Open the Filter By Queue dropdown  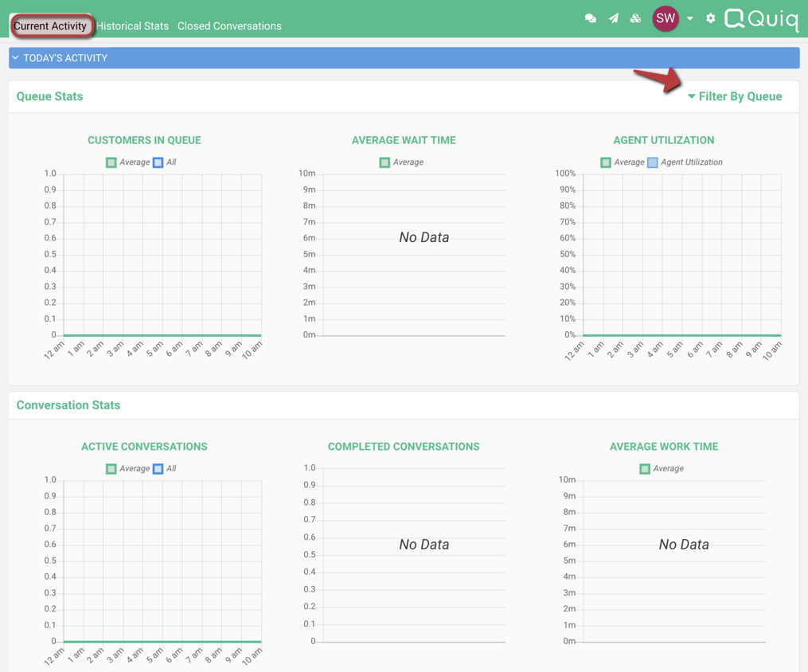pos(735,96)
